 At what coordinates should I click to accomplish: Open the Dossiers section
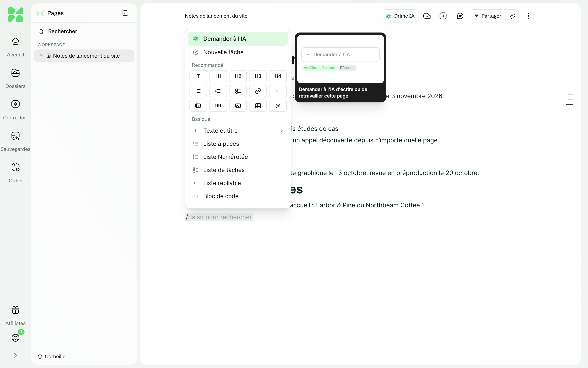click(15, 79)
